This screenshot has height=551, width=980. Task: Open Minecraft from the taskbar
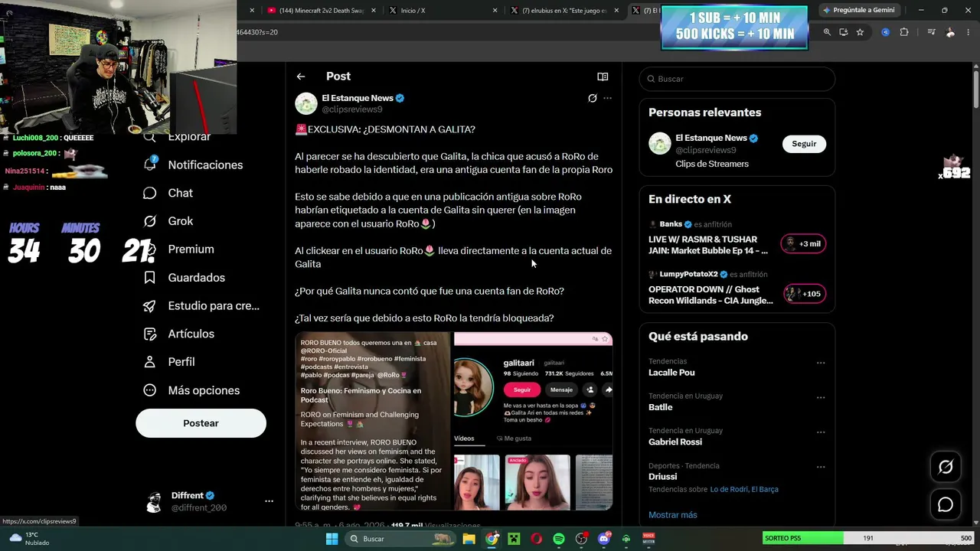tap(514, 539)
